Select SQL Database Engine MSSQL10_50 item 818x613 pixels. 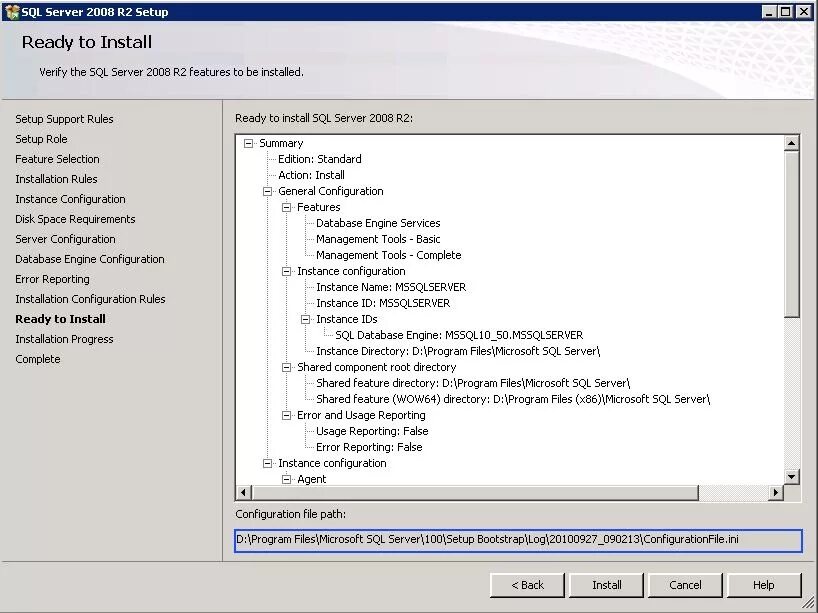[x=459, y=335]
